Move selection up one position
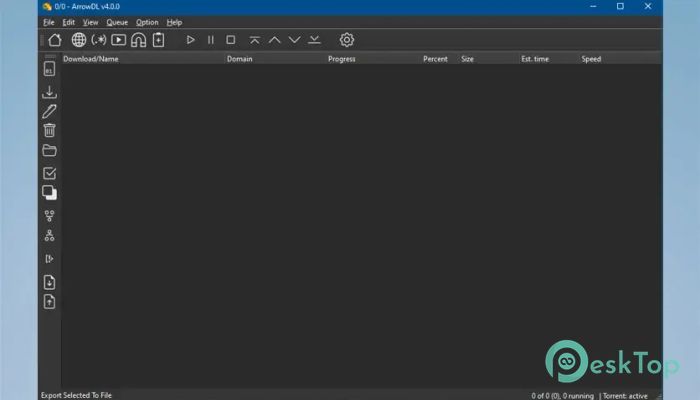 click(x=275, y=40)
